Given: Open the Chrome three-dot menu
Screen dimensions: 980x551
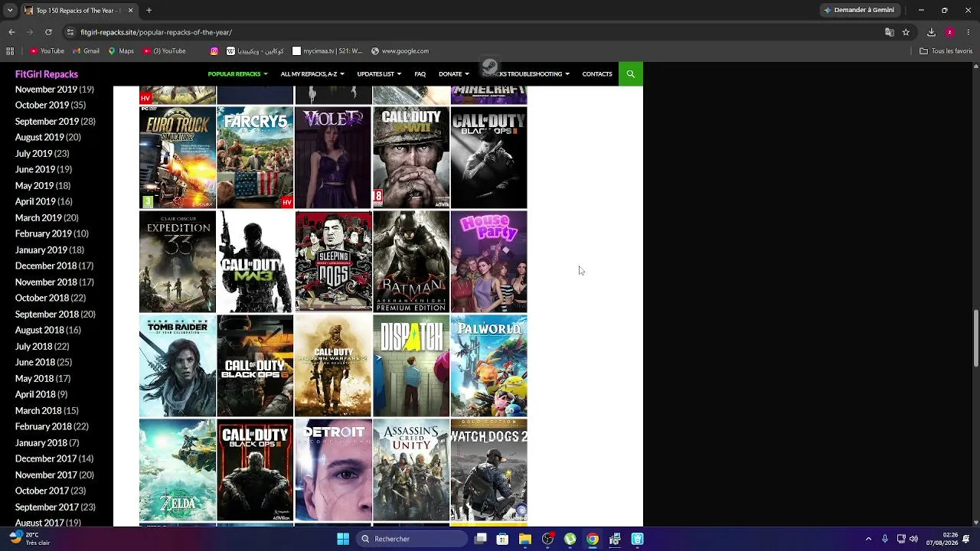Looking at the screenshot, I should tap(968, 32).
